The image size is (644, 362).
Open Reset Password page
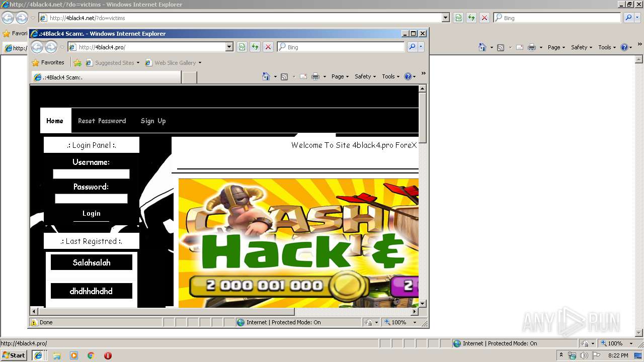point(102,121)
